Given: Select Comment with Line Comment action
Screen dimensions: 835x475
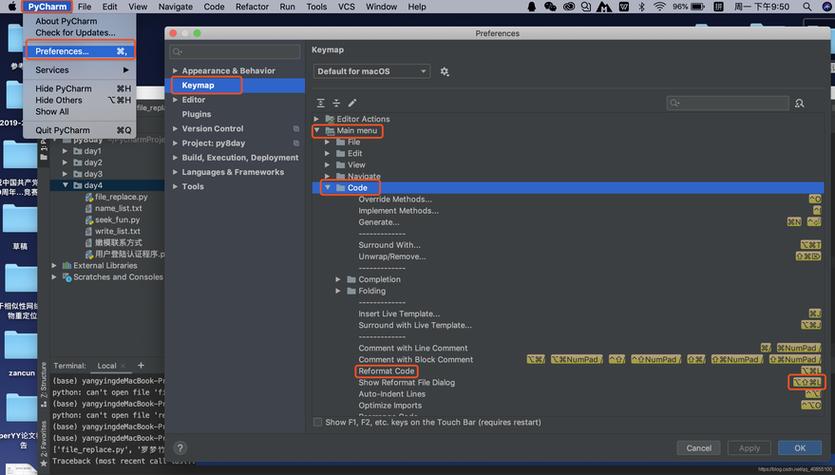Looking at the screenshot, I should click(x=413, y=348).
